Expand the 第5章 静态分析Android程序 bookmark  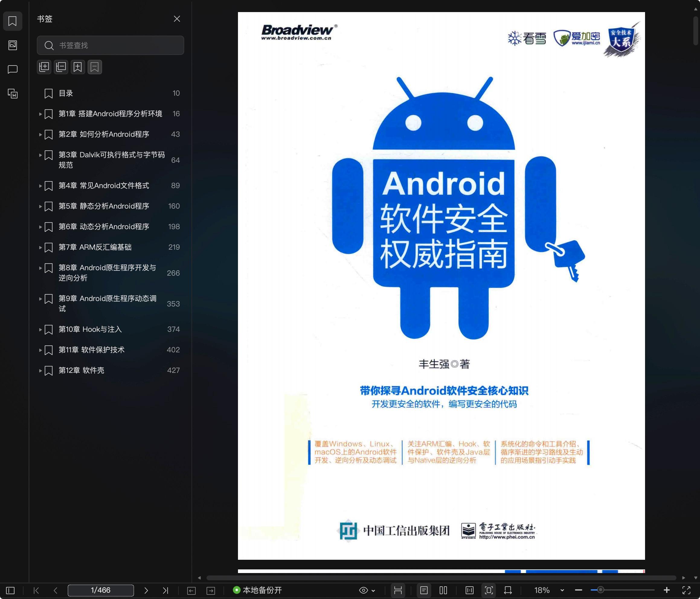pyautogui.click(x=40, y=207)
